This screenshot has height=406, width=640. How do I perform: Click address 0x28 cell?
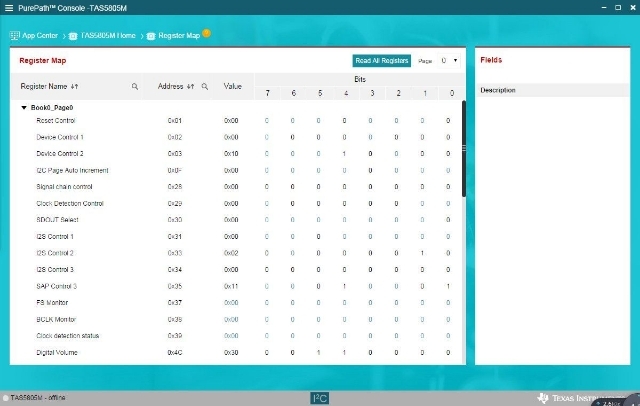click(175, 187)
